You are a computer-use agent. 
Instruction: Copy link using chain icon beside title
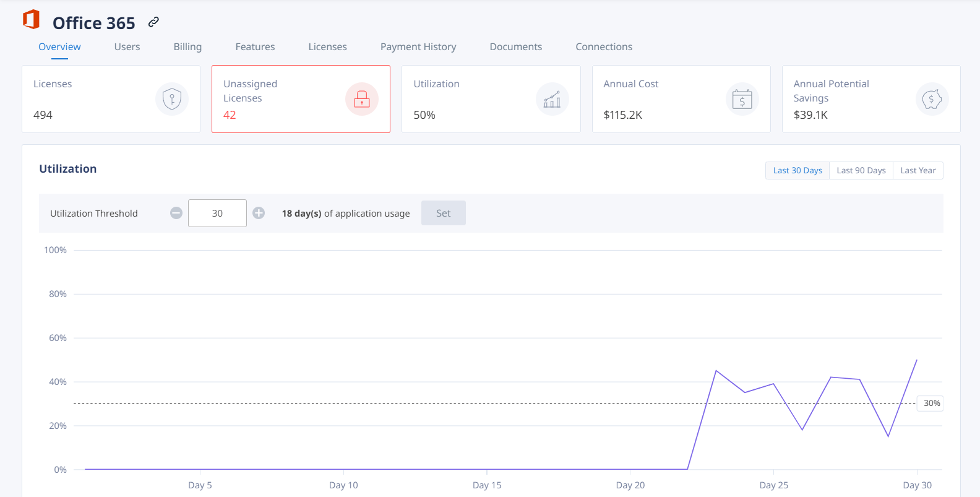click(153, 22)
